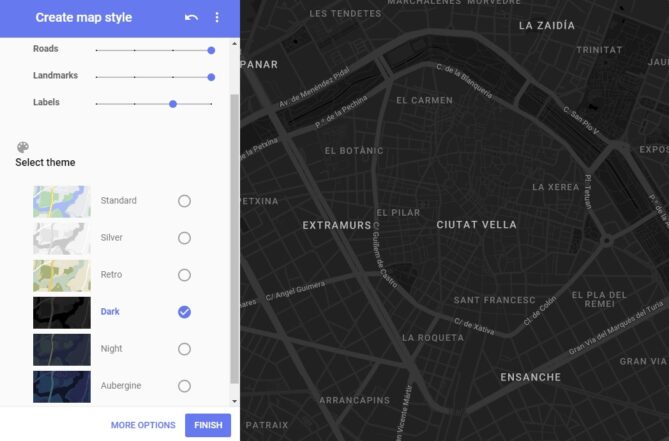The image size is (669, 441).
Task: Click the Standard theme preview thumbnail
Action: click(61, 201)
